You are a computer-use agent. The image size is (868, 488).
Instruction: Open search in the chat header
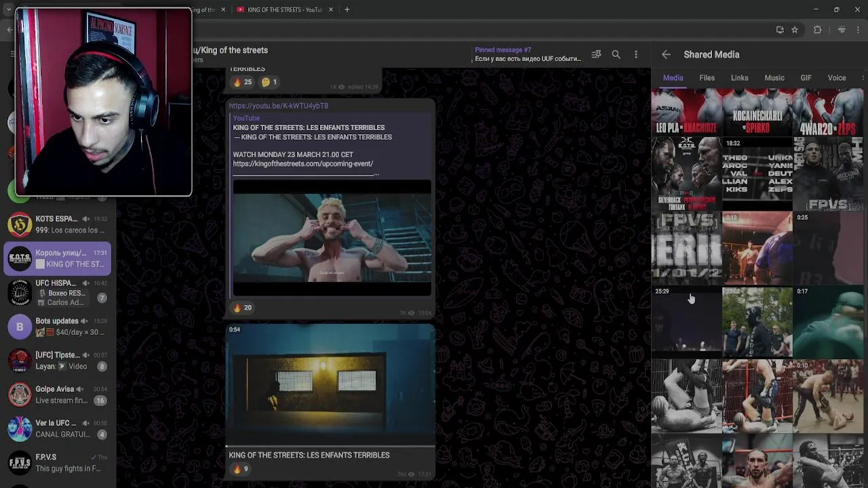coord(616,54)
